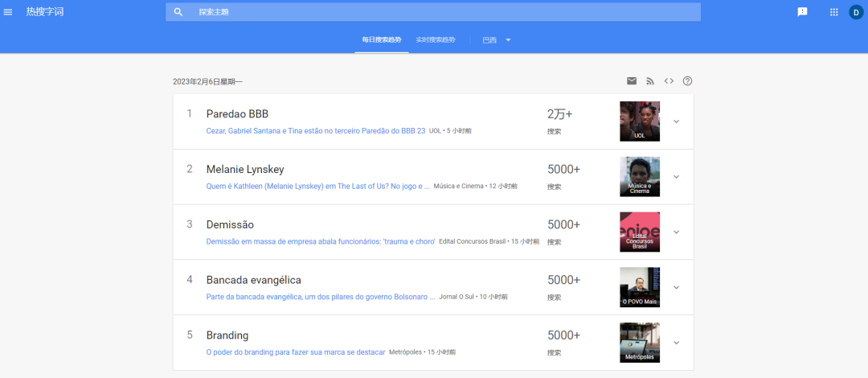Open Música e Cinema thumbnail
This screenshot has width=868, height=378.
(x=640, y=177)
